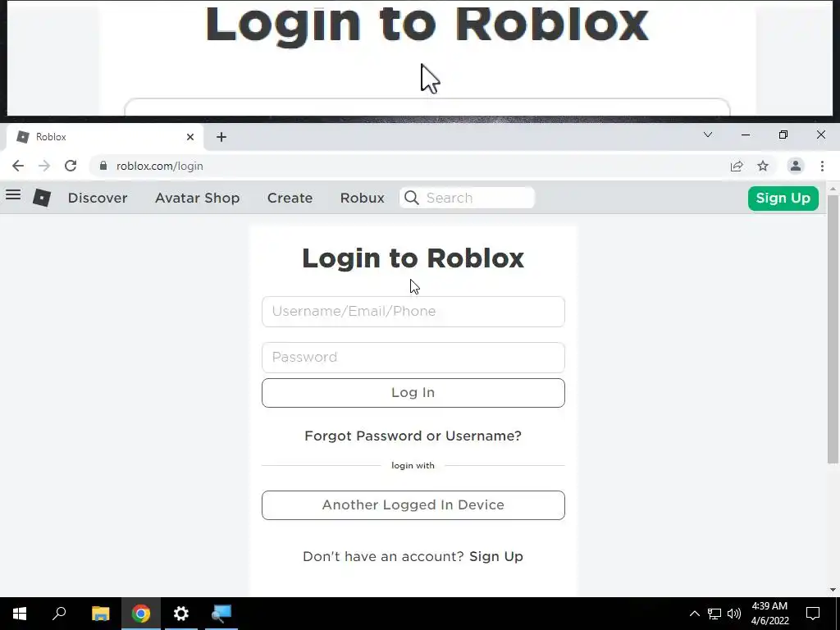Click the Magnifier app taskbar icon
840x630 pixels.
click(221, 614)
